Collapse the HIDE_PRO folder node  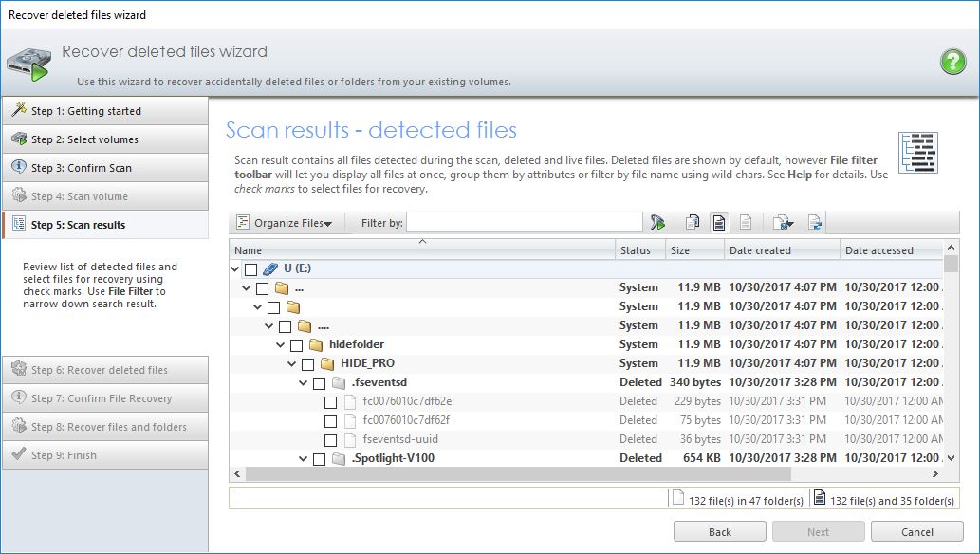click(290, 363)
